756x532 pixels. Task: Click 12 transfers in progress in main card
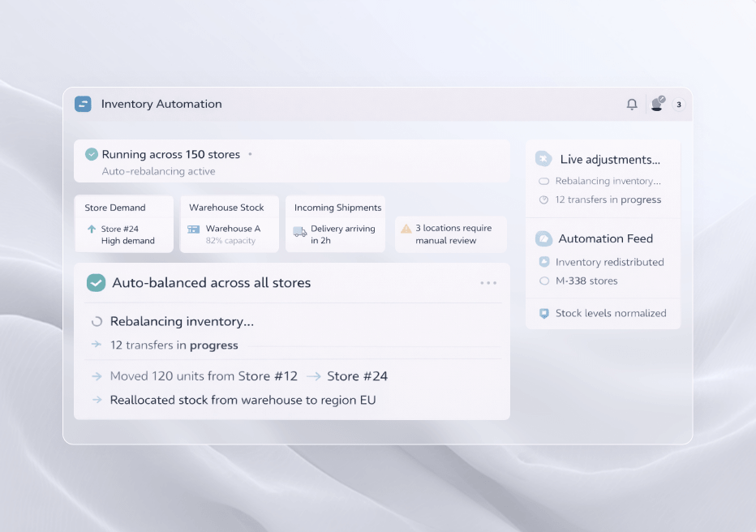174,345
